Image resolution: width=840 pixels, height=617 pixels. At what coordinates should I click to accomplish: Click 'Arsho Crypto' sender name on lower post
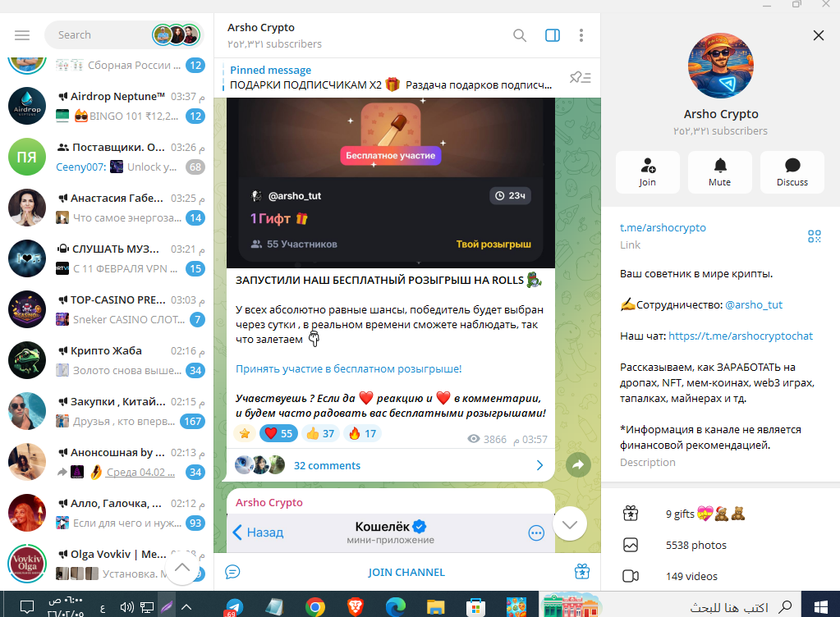coord(269,502)
